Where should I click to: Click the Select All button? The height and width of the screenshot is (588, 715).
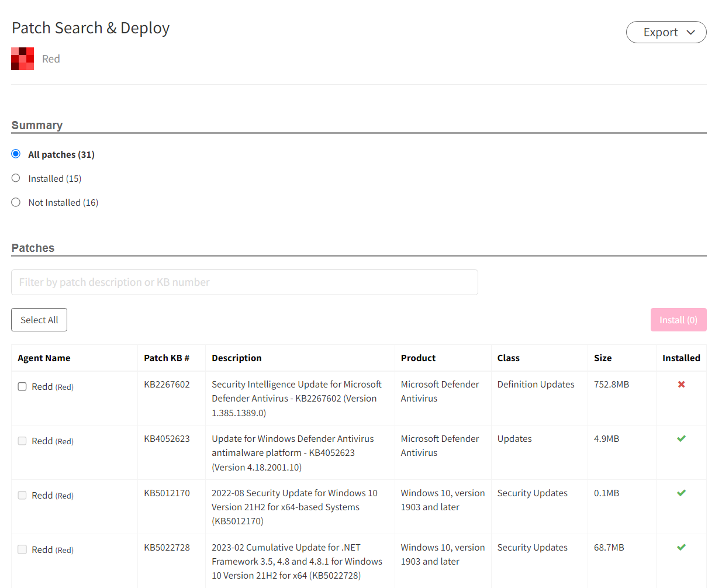[39, 320]
